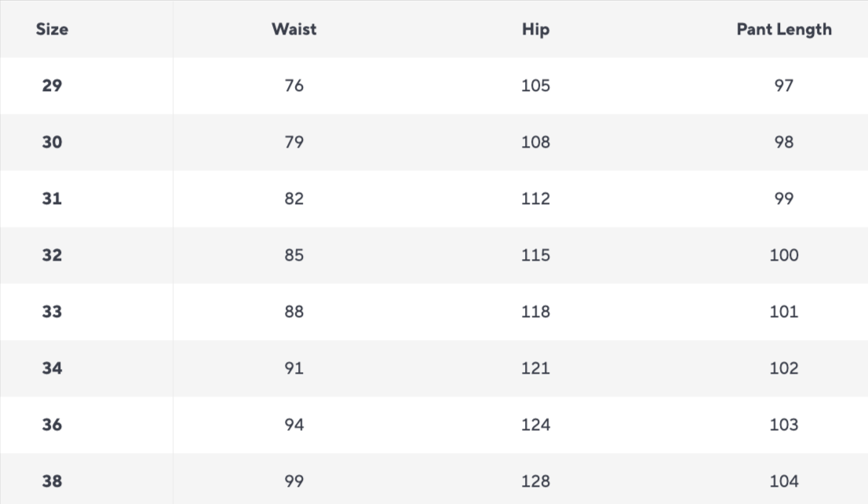The width and height of the screenshot is (868, 504).
Task: Click pant length 99 in size 31 row
Action: coord(783,199)
